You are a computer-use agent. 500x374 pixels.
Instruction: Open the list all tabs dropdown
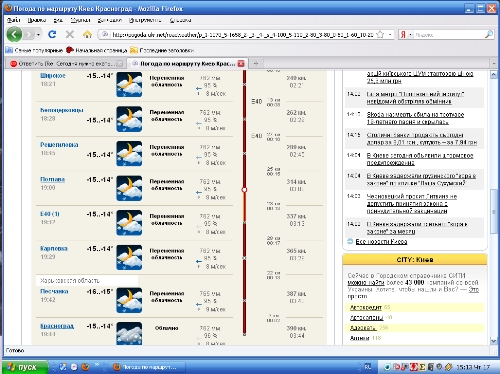(494, 63)
